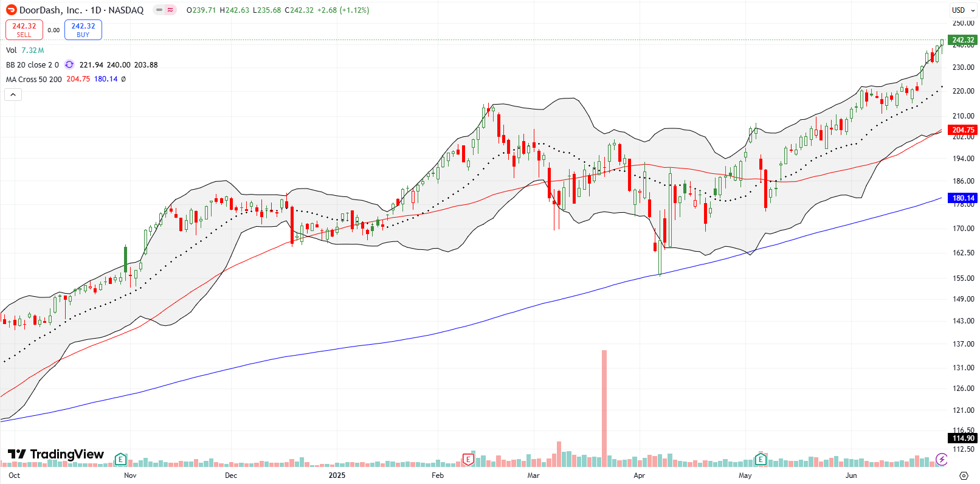This screenshot has width=980, height=484.
Task: Click the 155.00 price axis label
Action: coord(963,278)
